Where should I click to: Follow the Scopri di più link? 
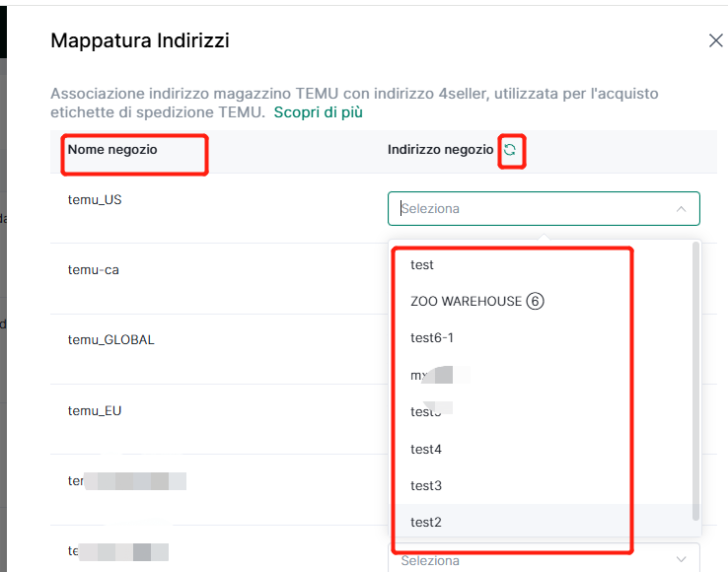click(x=318, y=112)
